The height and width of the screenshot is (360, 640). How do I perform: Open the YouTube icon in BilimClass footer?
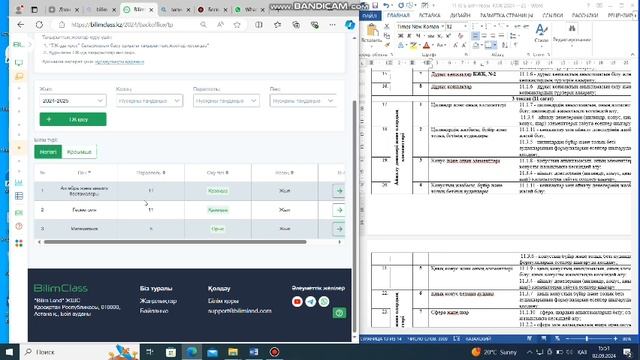297,302
